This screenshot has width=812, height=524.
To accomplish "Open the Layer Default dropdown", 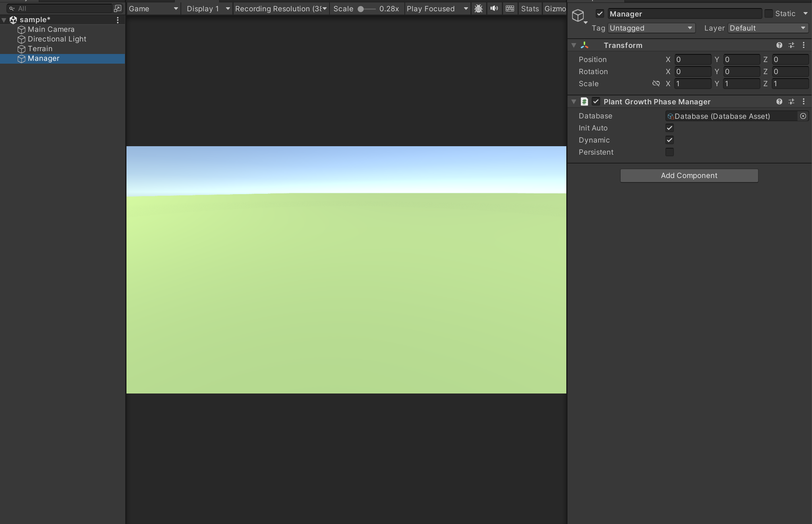I will point(768,28).
